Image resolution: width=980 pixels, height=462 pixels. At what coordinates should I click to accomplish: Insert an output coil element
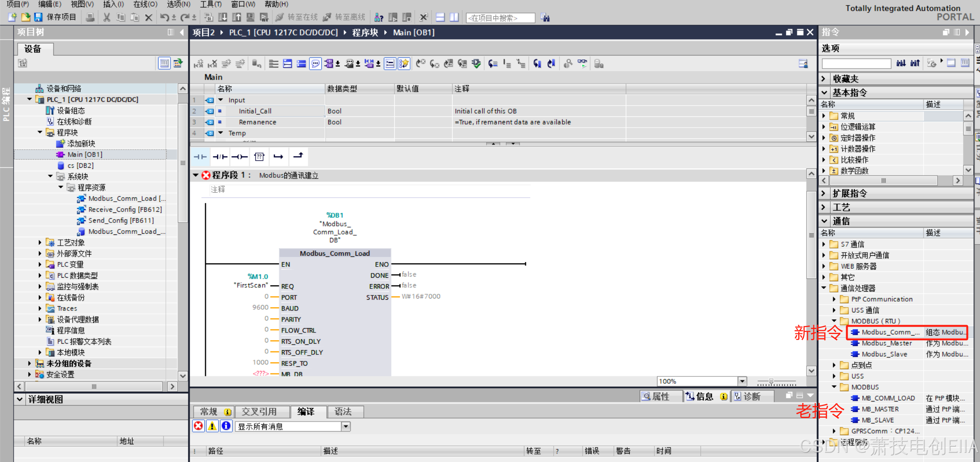tap(240, 157)
